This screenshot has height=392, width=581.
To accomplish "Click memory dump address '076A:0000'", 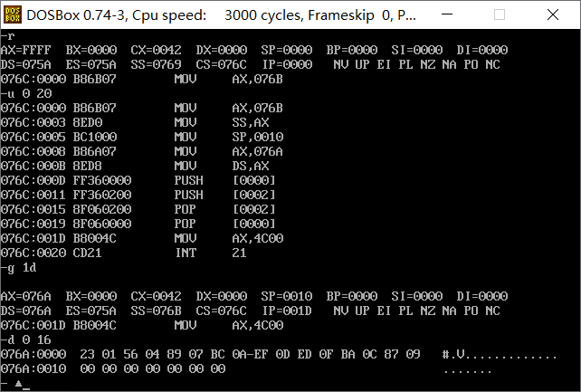I will 33,354.
